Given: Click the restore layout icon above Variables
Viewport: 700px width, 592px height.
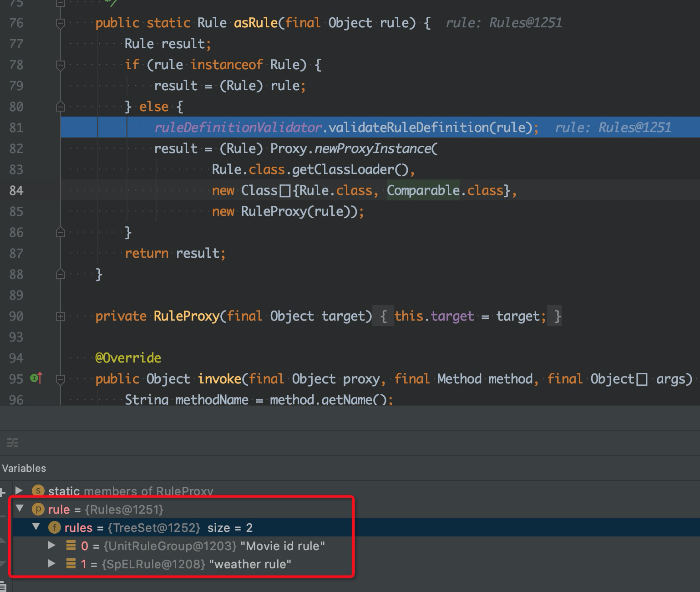Looking at the screenshot, I should (13, 443).
